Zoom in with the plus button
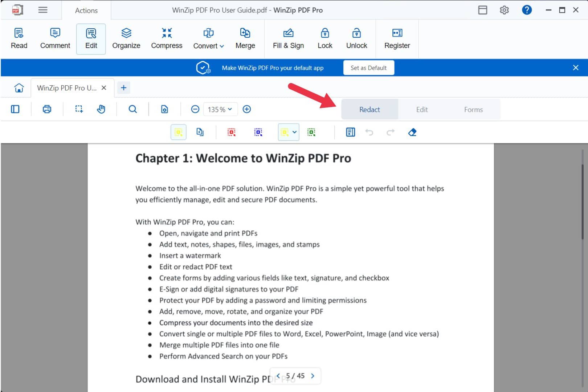 [247, 109]
